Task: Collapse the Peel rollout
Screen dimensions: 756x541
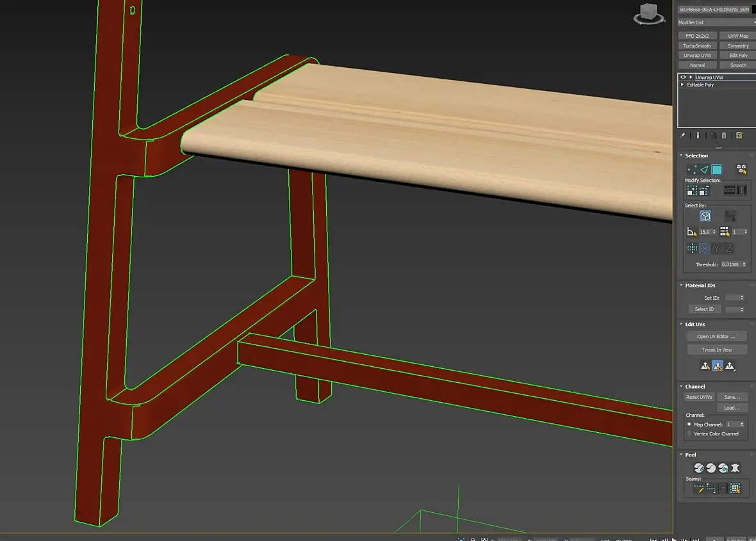Action: [681, 455]
